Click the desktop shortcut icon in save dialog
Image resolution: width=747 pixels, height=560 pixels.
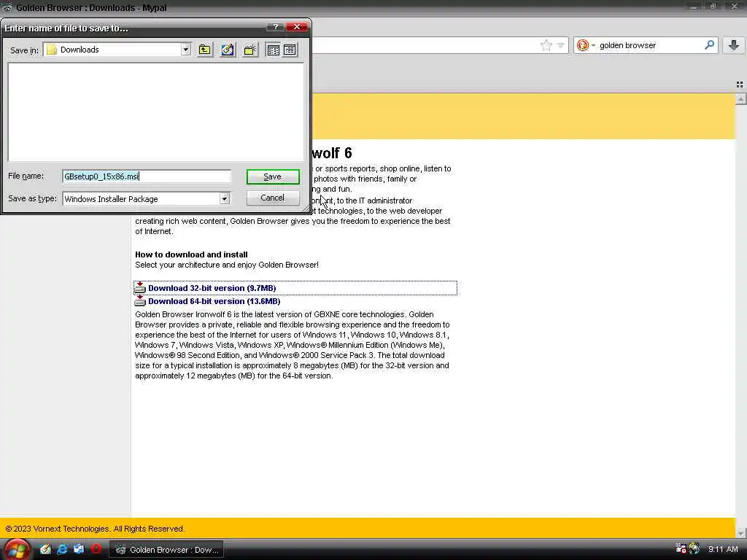[x=228, y=50]
